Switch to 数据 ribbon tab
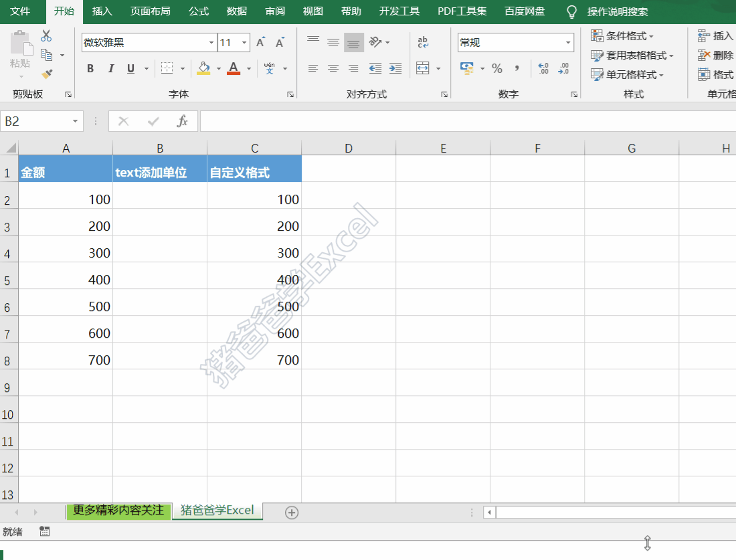 point(237,11)
